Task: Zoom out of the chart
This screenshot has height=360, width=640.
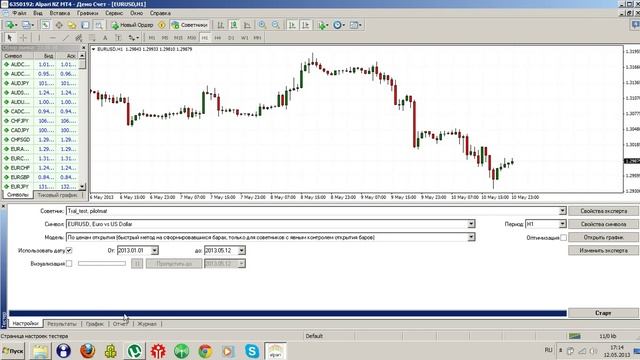Action: click(x=276, y=25)
